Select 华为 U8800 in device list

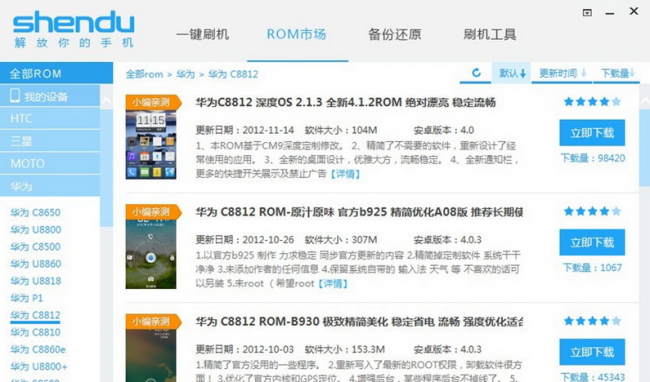point(36,230)
